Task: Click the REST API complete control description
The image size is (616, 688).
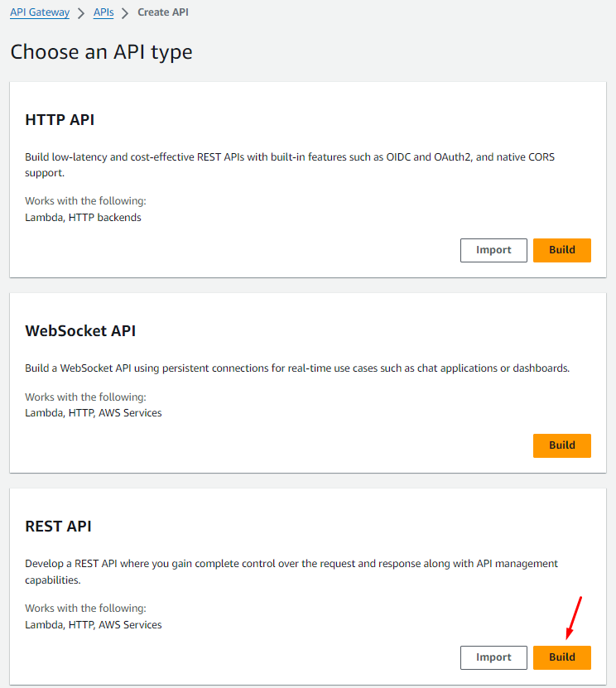Action: 291,571
